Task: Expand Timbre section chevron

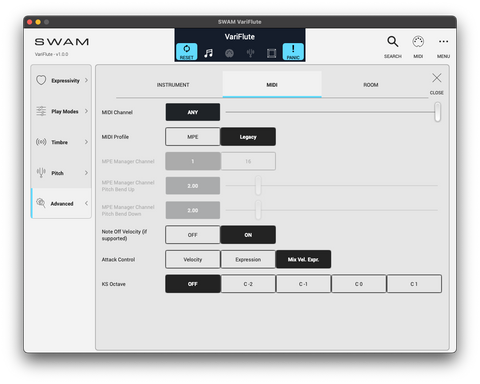Action: 86,142
